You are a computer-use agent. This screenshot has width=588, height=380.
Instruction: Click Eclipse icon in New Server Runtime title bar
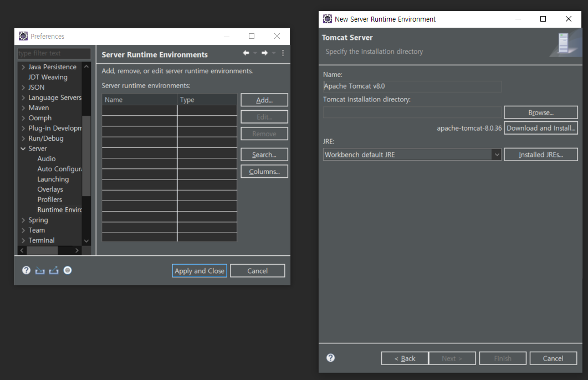click(328, 19)
